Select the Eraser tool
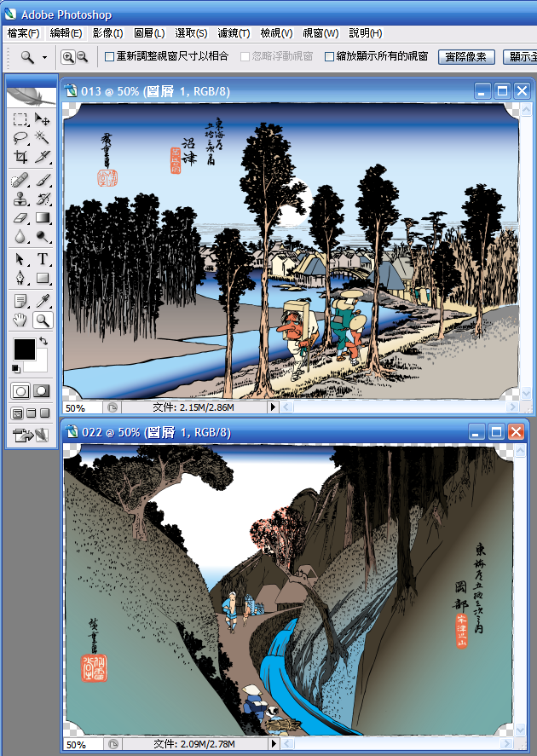The image size is (537, 756). [20, 217]
